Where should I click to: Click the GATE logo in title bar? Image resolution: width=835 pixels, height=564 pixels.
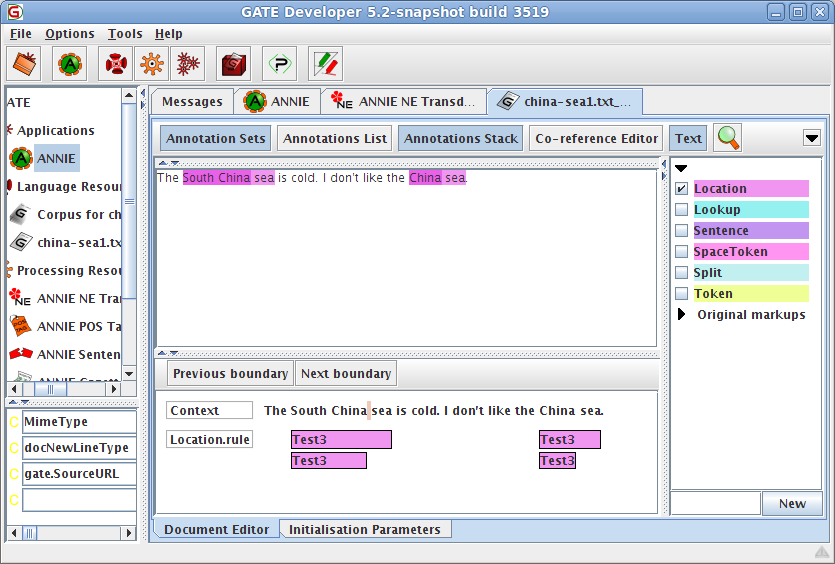click(x=15, y=12)
